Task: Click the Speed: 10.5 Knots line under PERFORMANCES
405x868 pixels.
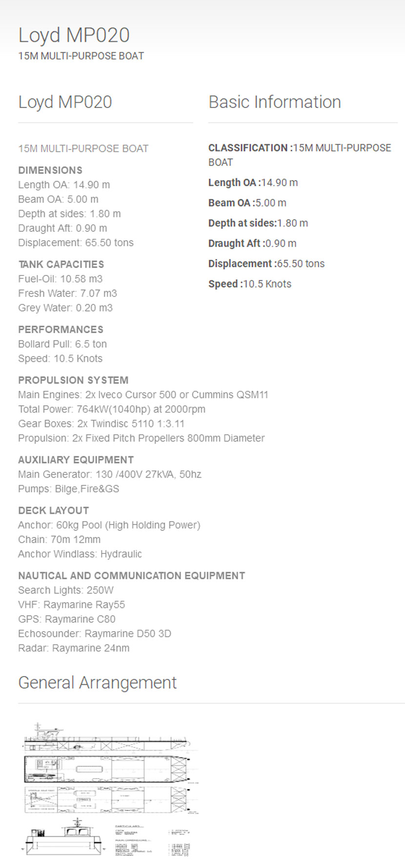Action: click(60, 359)
